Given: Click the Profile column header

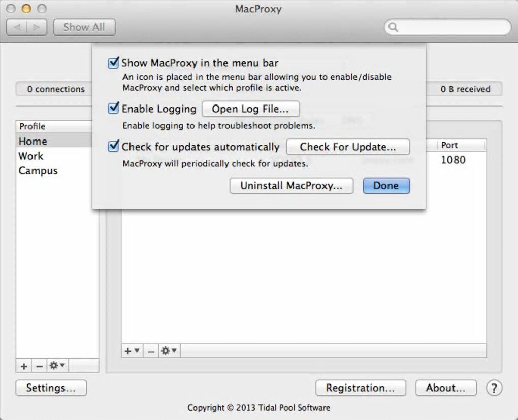Looking at the screenshot, I should (x=54, y=126).
